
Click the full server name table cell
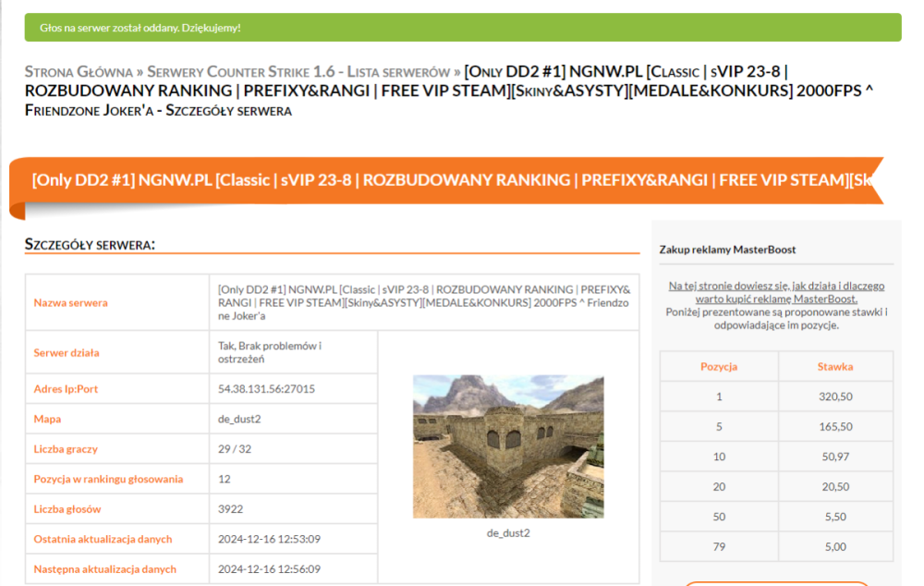coord(424,302)
